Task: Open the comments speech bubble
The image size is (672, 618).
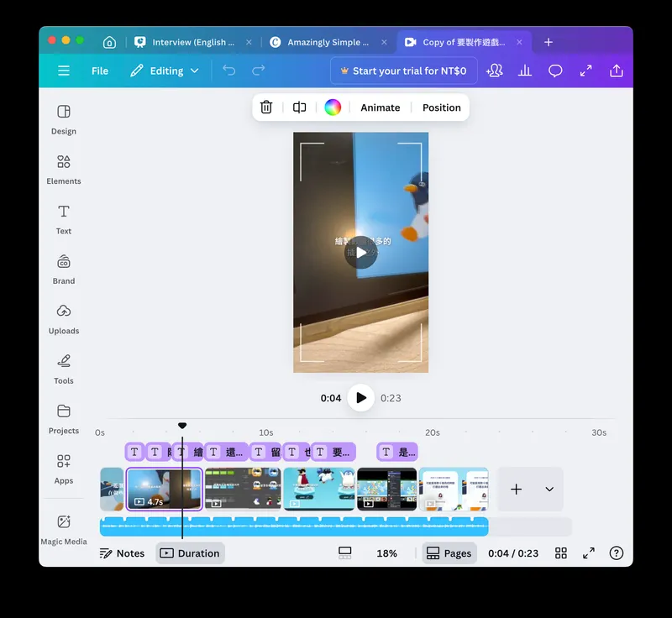Action: click(x=555, y=71)
